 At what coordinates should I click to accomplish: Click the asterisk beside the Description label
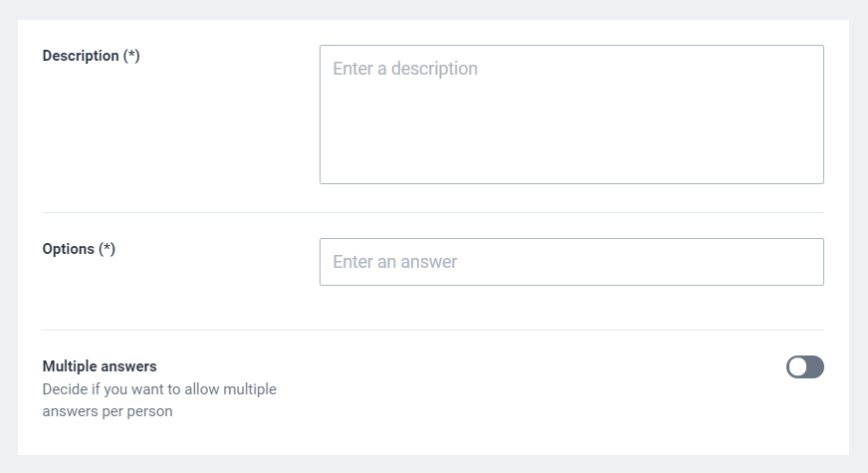click(131, 56)
